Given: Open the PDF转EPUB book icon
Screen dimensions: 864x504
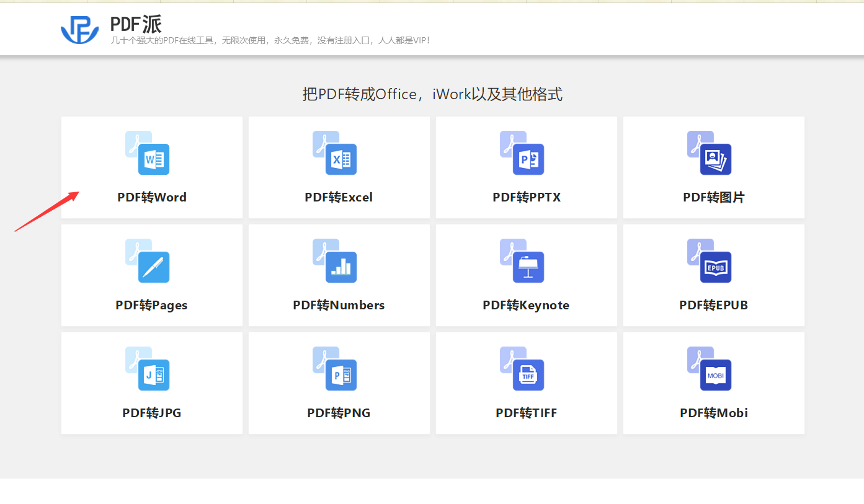Looking at the screenshot, I should [x=709, y=260].
